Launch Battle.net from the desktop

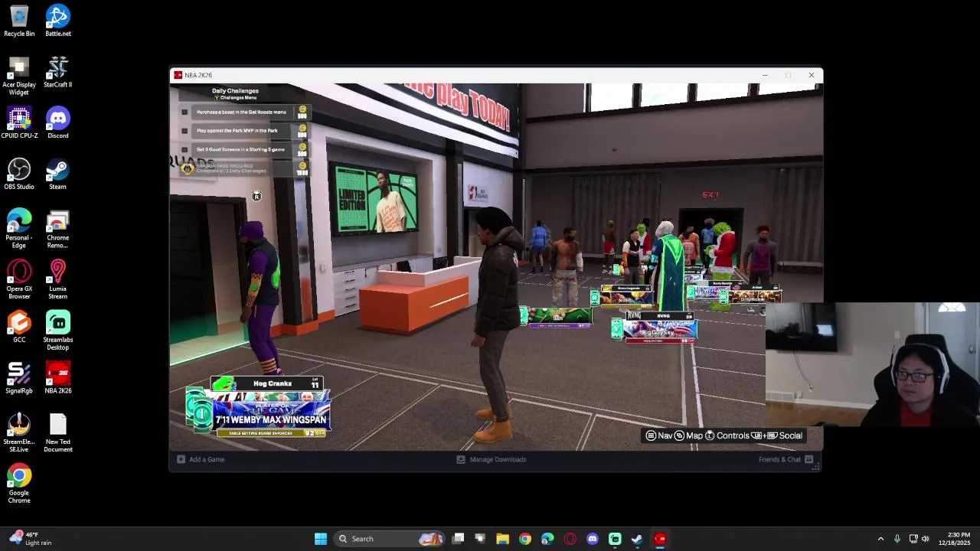pos(58,21)
